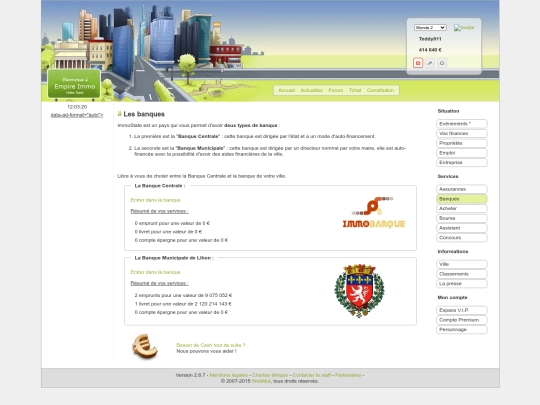
Task: Open the Tchat nav item
Action: tap(355, 90)
